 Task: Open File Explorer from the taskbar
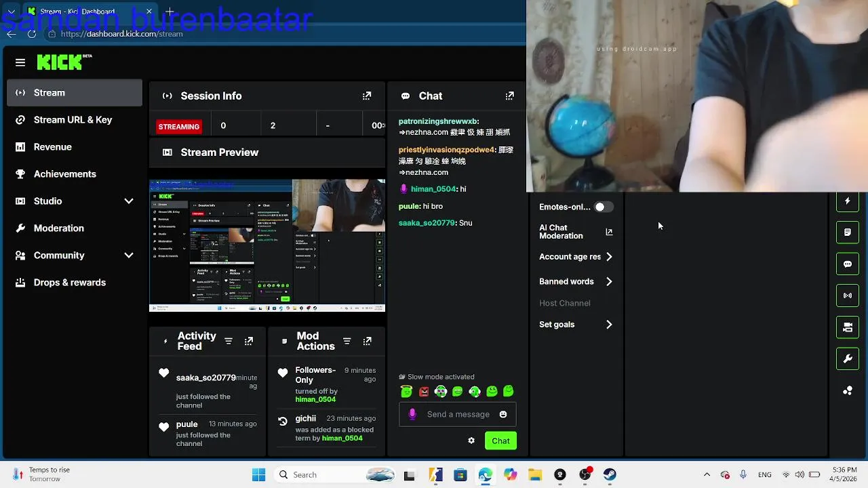click(x=535, y=475)
